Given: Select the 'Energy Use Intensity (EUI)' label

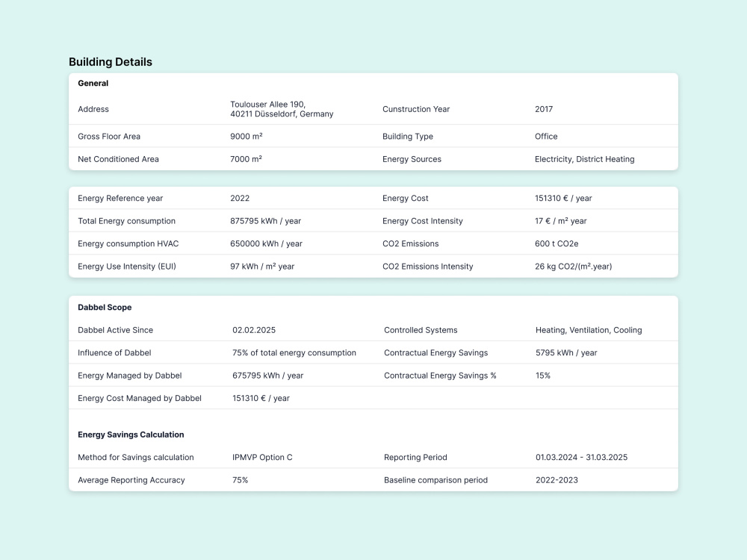Looking at the screenshot, I should click(127, 267).
